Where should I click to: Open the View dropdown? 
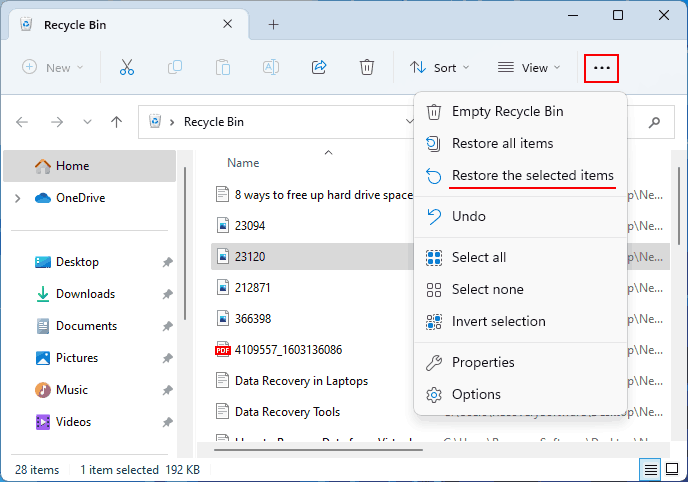click(529, 68)
